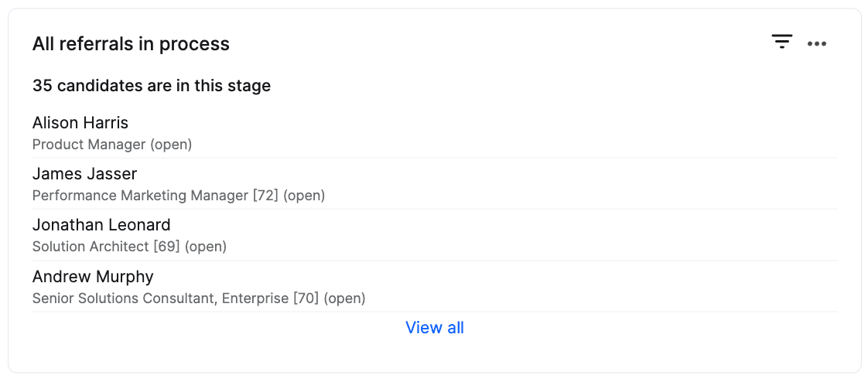The width and height of the screenshot is (868, 382).
Task: Click the 35 candidates stage summary text
Action: click(152, 86)
